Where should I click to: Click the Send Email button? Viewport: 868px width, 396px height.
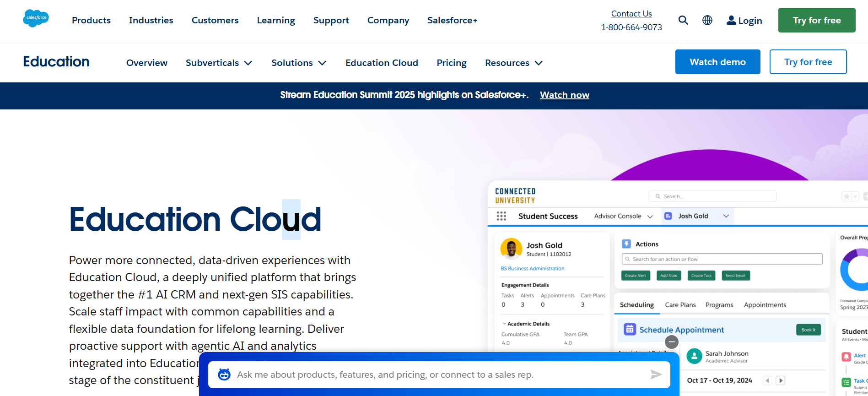click(735, 276)
